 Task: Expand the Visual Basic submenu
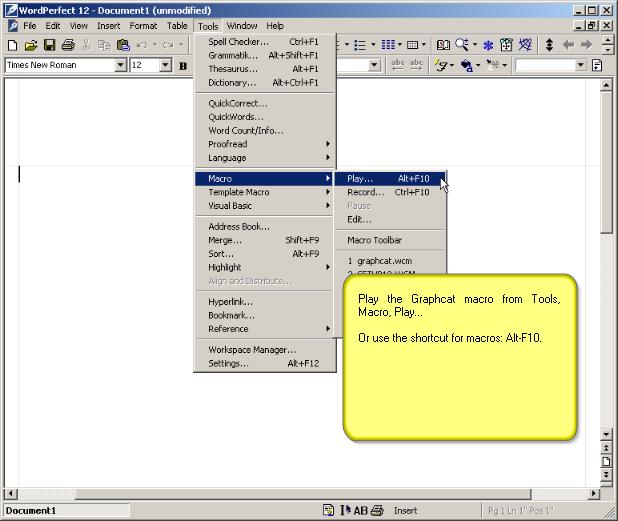click(x=264, y=206)
